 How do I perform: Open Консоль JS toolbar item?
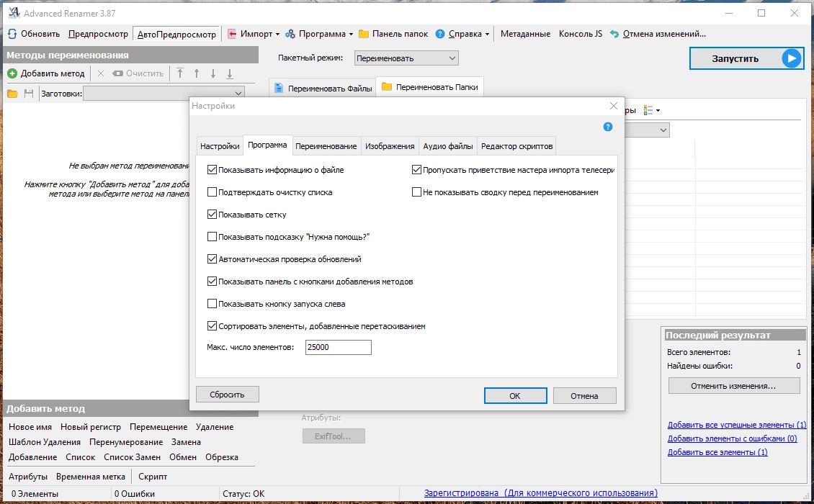point(581,34)
